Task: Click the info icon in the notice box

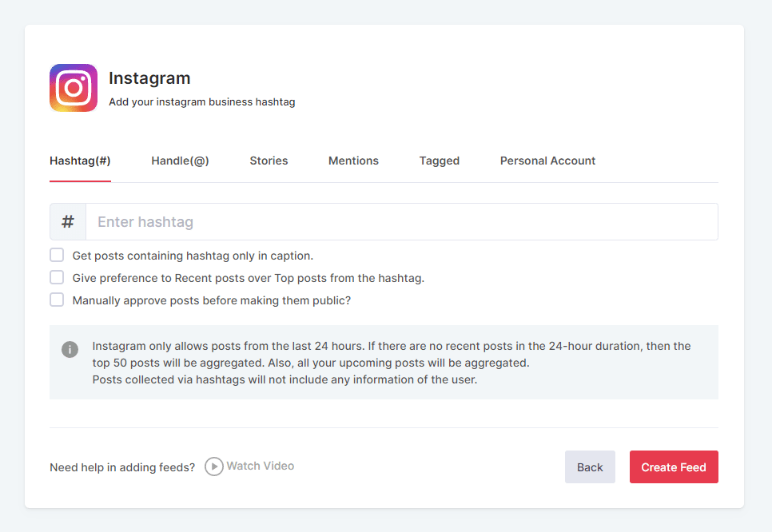Action: click(x=70, y=350)
